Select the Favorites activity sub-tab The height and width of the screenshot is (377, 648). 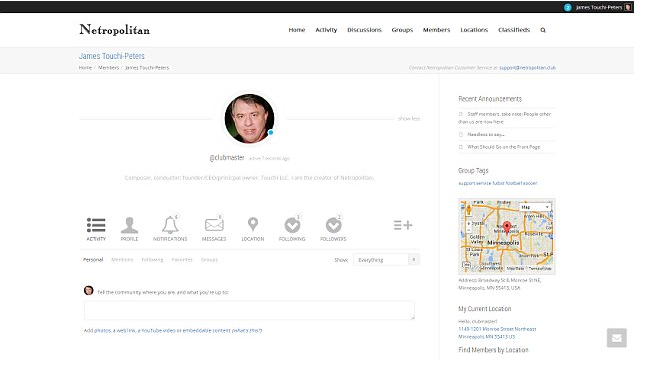pyautogui.click(x=182, y=260)
